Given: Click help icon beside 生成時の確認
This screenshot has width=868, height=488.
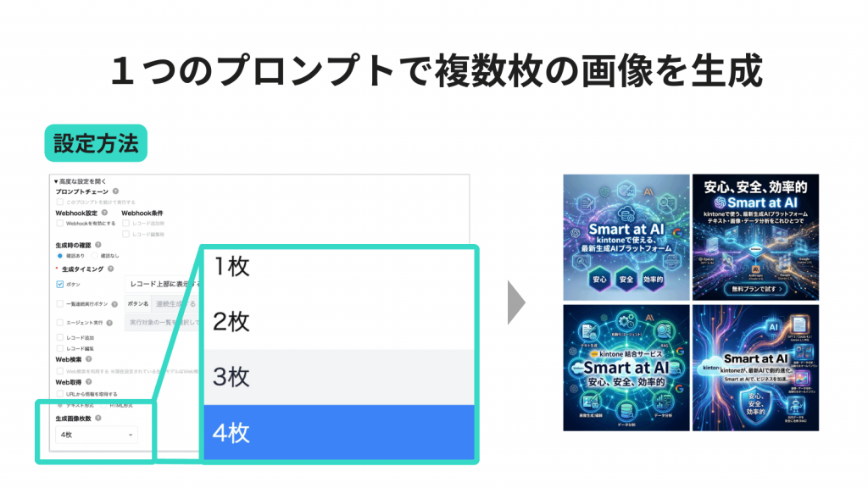Looking at the screenshot, I should click(98, 245).
